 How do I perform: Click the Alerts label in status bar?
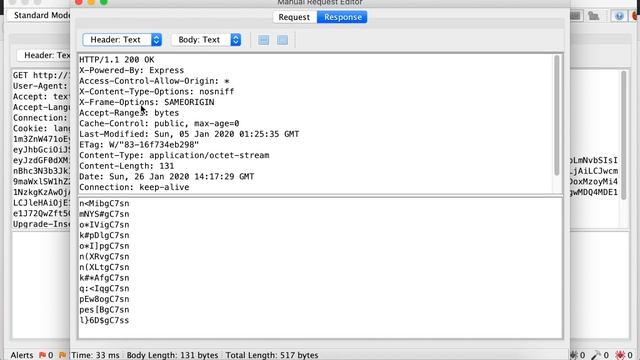pos(22,355)
